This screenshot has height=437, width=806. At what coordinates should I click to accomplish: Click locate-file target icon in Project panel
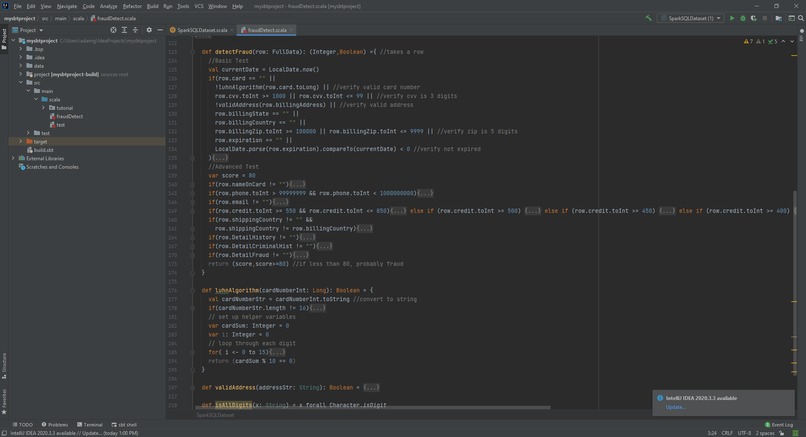pyautogui.click(x=113, y=30)
